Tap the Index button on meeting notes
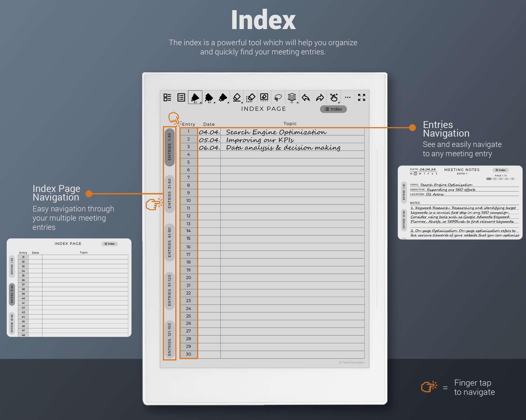This screenshot has width=526, height=420. coord(501,170)
